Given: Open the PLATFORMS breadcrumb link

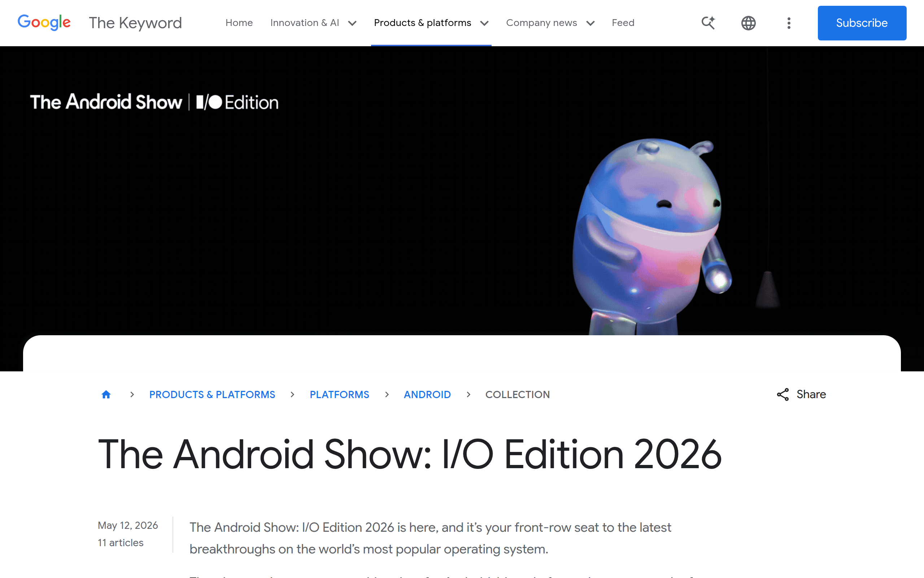Looking at the screenshot, I should click(x=339, y=394).
